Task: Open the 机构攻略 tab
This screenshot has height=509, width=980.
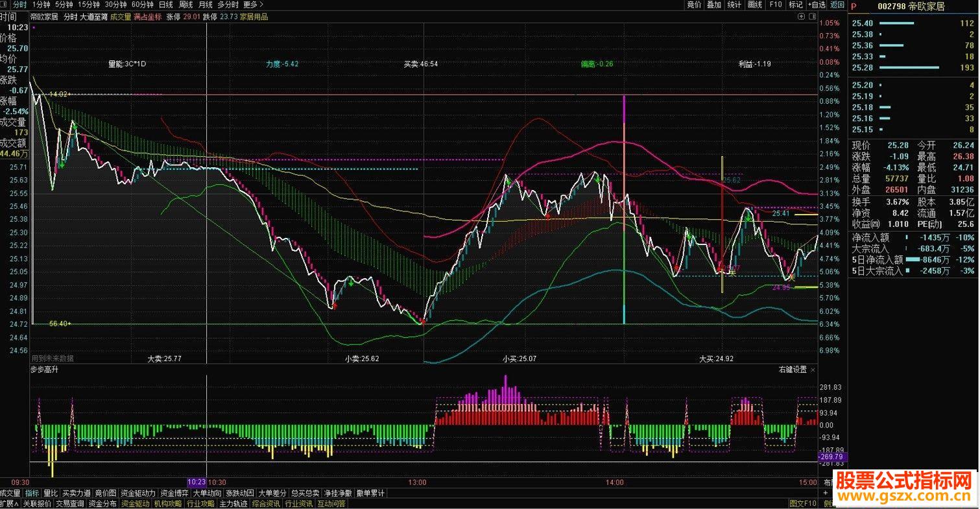Action: (168, 503)
